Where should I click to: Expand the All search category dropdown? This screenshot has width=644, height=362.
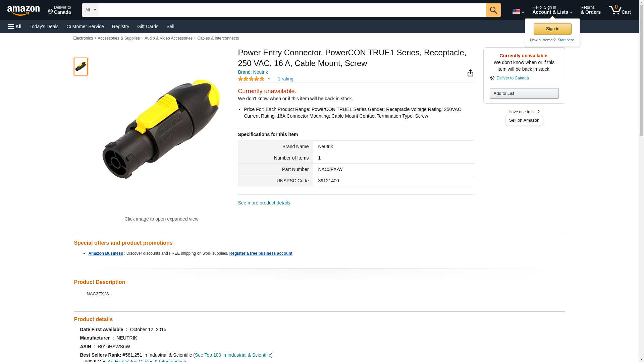point(90,10)
